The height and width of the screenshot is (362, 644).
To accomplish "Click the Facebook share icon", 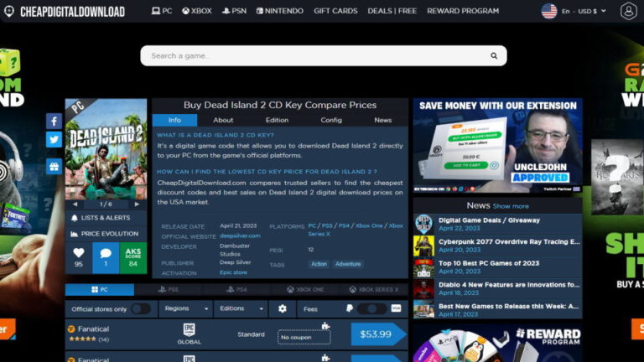I will click(54, 122).
